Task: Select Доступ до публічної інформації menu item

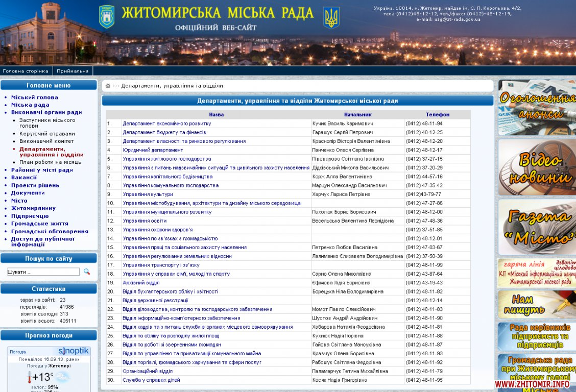Action: (43, 241)
